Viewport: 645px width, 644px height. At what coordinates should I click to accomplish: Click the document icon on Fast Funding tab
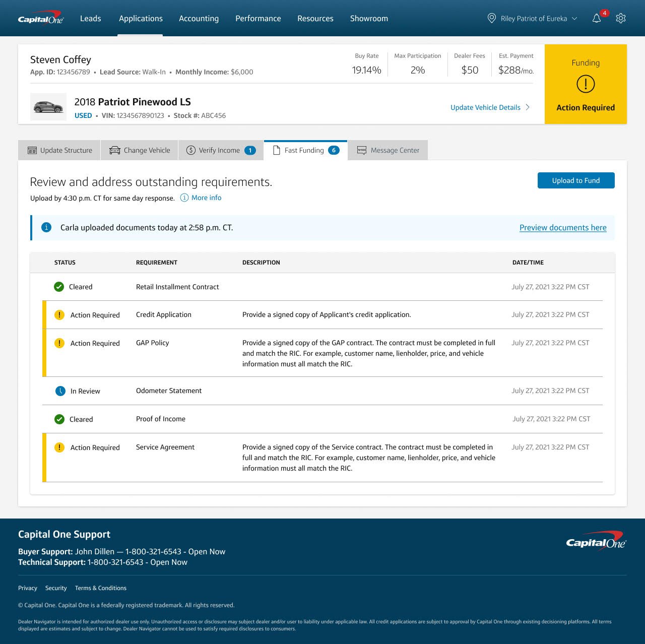point(276,150)
